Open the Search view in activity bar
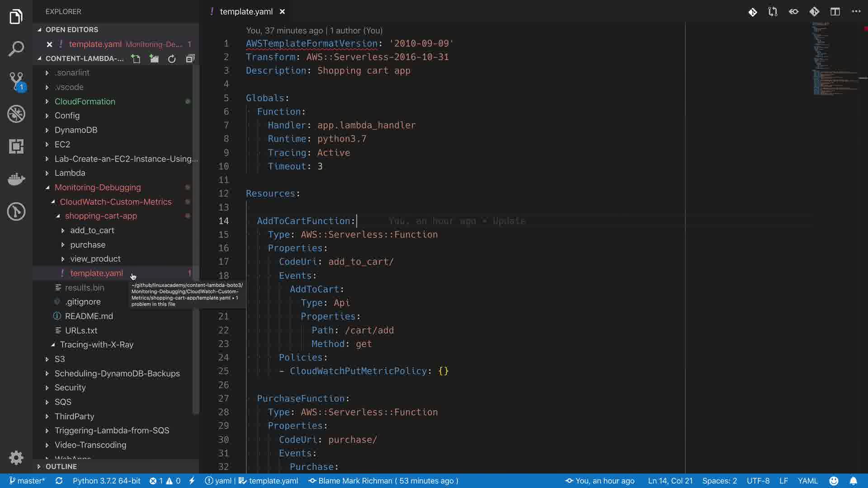This screenshot has width=868, height=488. coord(16,49)
